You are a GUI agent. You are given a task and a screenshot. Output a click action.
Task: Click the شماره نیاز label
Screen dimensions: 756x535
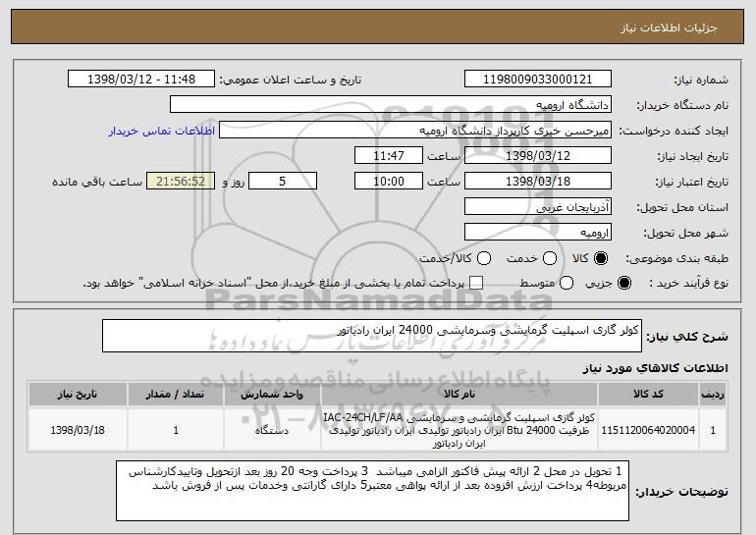701,80
